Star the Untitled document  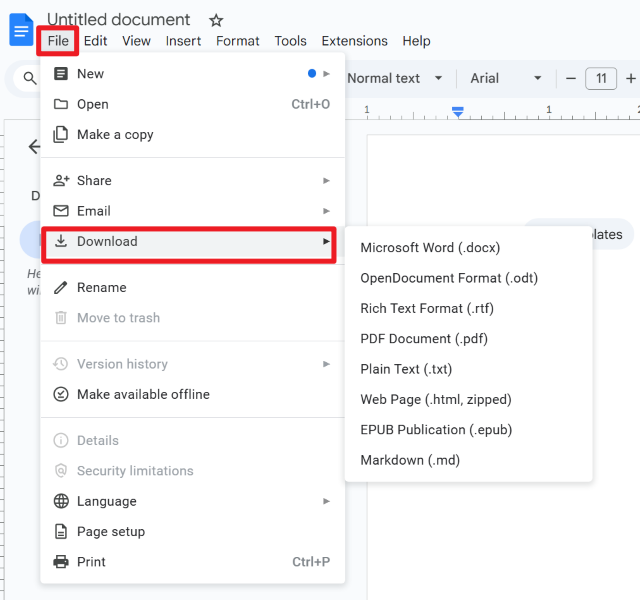coord(216,20)
